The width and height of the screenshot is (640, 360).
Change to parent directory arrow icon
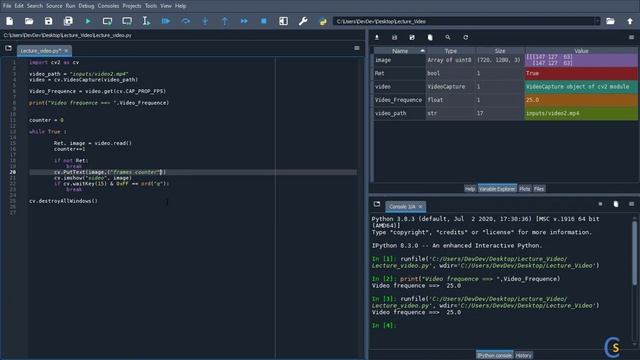coord(630,21)
